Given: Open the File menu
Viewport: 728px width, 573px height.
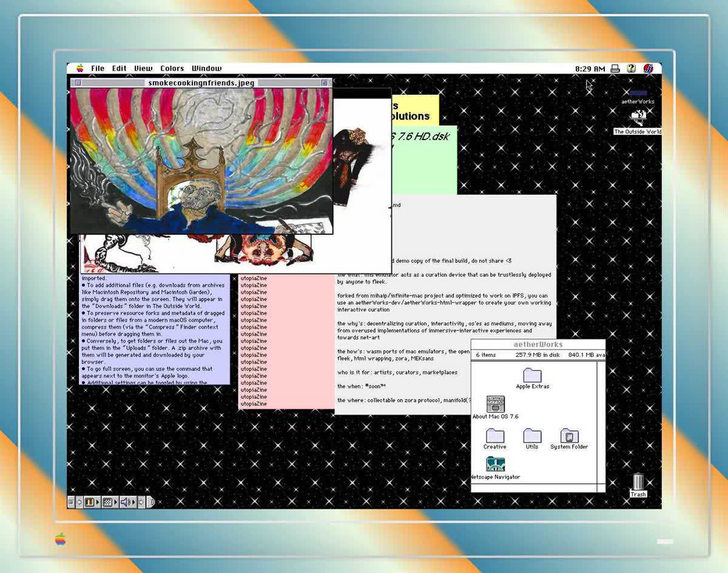Looking at the screenshot, I should pos(98,69).
